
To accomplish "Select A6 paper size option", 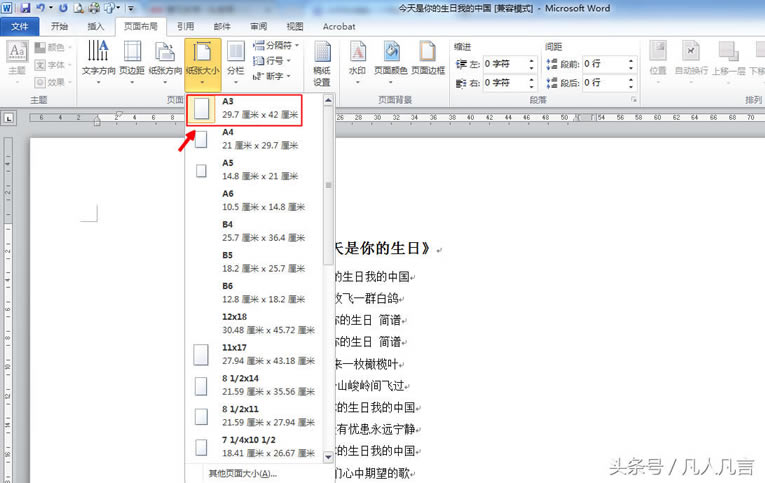I will click(x=254, y=201).
